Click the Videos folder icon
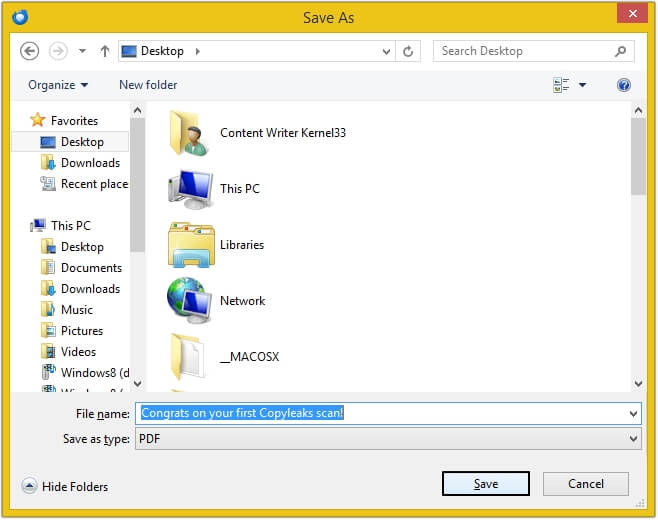This screenshot has height=520, width=658. point(48,351)
